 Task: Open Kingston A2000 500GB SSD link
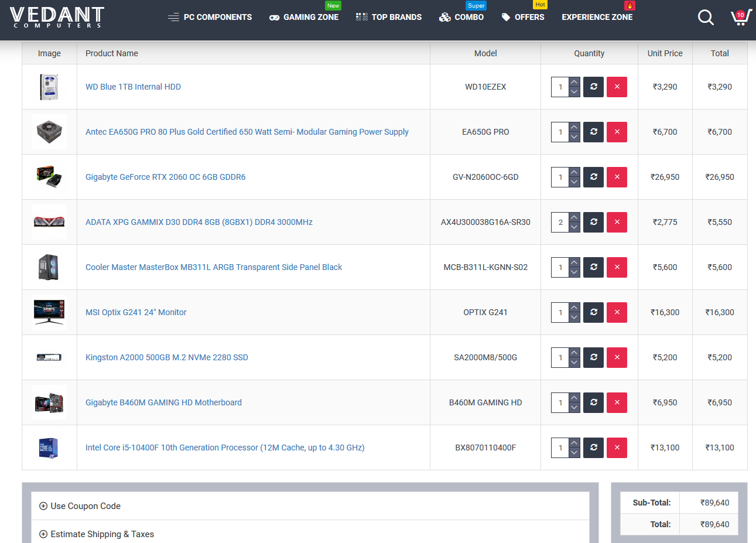pos(167,357)
